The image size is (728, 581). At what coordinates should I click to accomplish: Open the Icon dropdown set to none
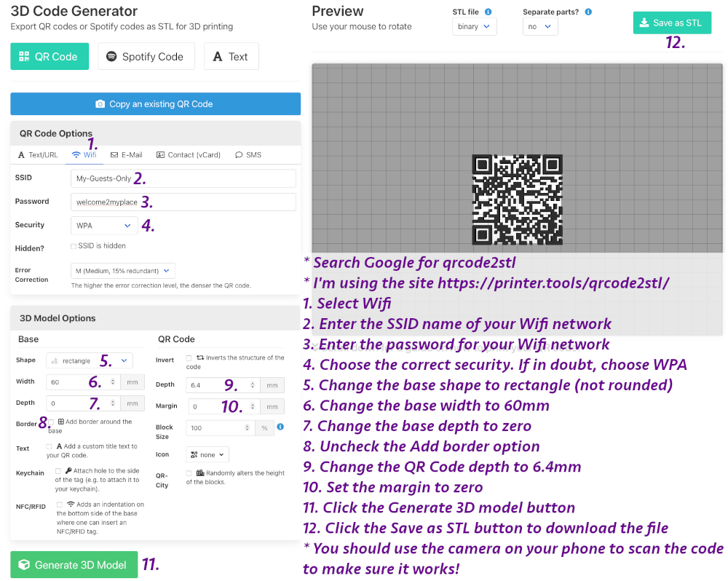(x=207, y=454)
